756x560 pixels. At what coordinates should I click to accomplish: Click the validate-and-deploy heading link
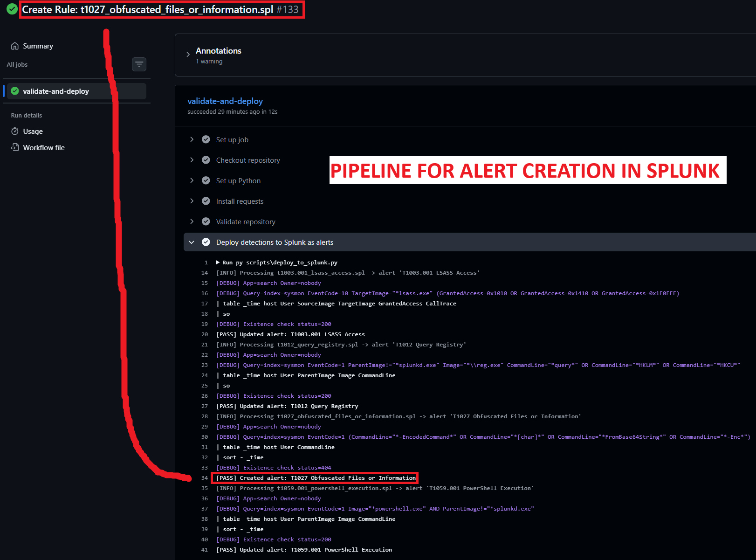pos(225,101)
